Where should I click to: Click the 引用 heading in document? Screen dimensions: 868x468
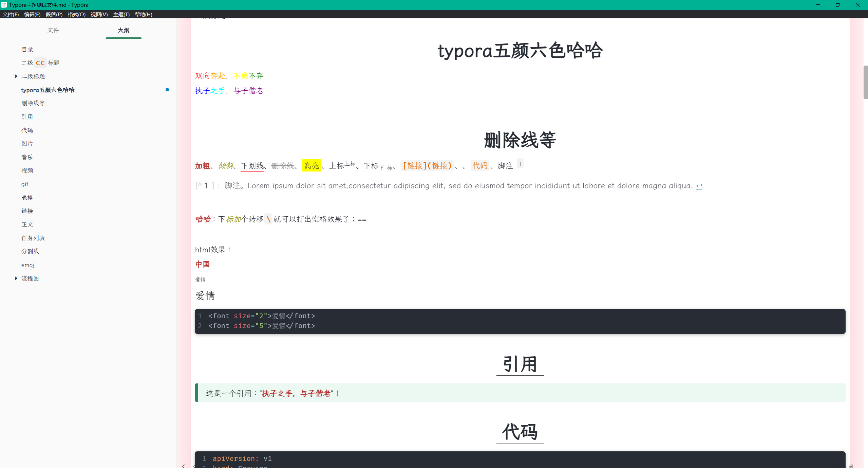click(520, 364)
